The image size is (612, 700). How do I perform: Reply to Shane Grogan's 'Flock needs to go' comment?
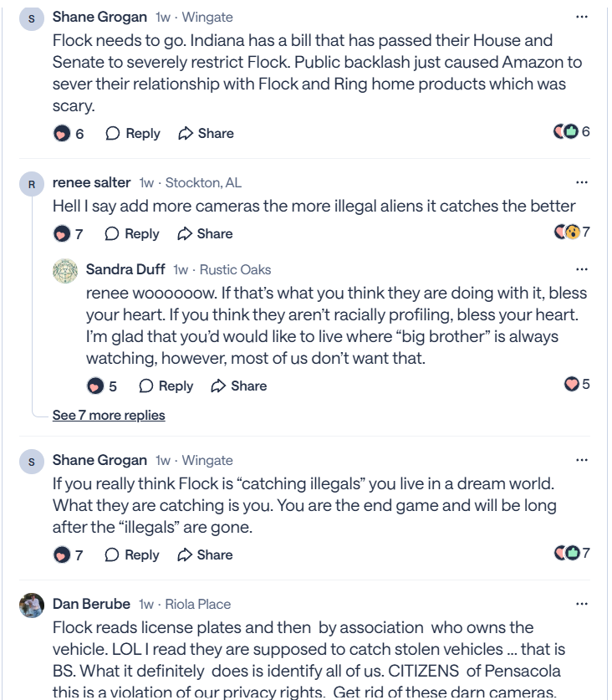133,134
